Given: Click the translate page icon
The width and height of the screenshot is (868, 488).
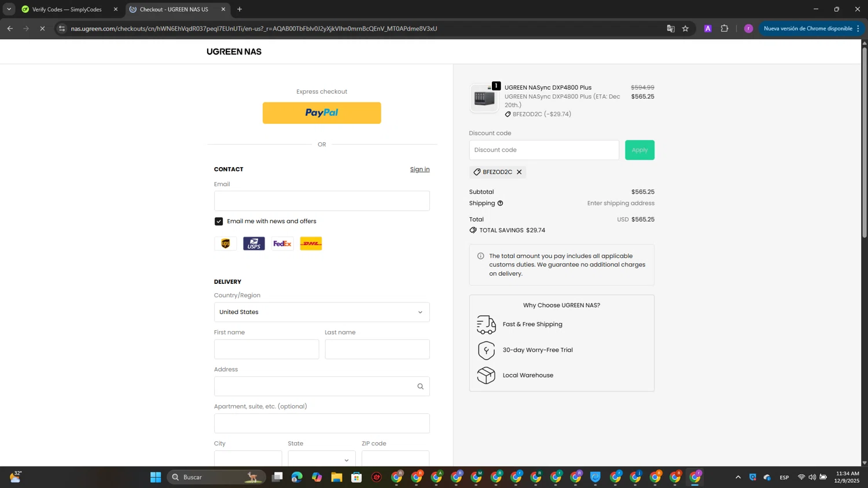Looking at the screenshot, I should (671, 28).
